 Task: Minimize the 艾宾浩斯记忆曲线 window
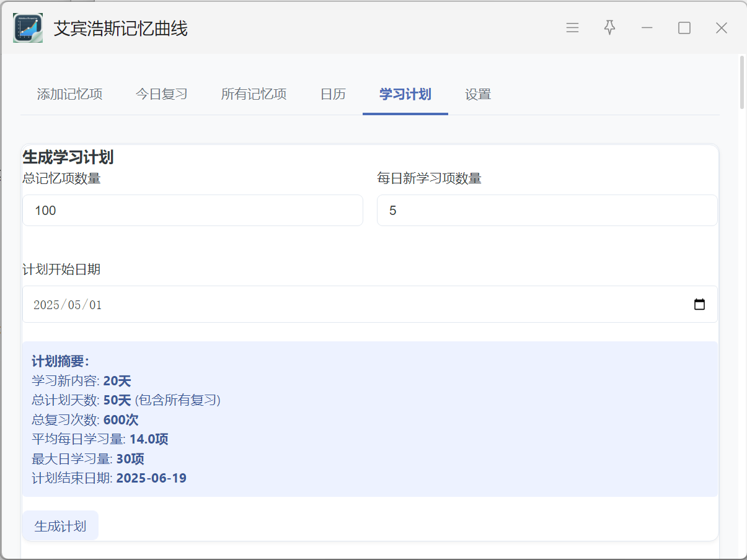coord(647,28)
